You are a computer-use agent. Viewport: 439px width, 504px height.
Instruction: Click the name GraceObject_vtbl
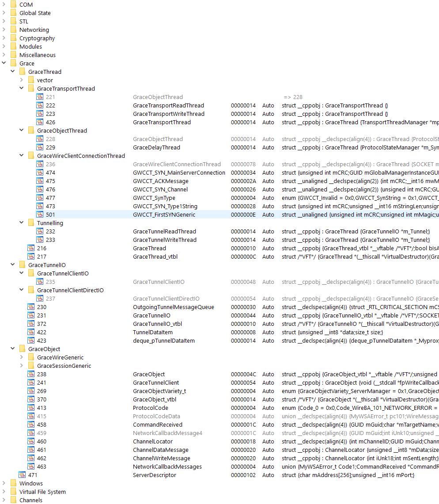[155, 399]
